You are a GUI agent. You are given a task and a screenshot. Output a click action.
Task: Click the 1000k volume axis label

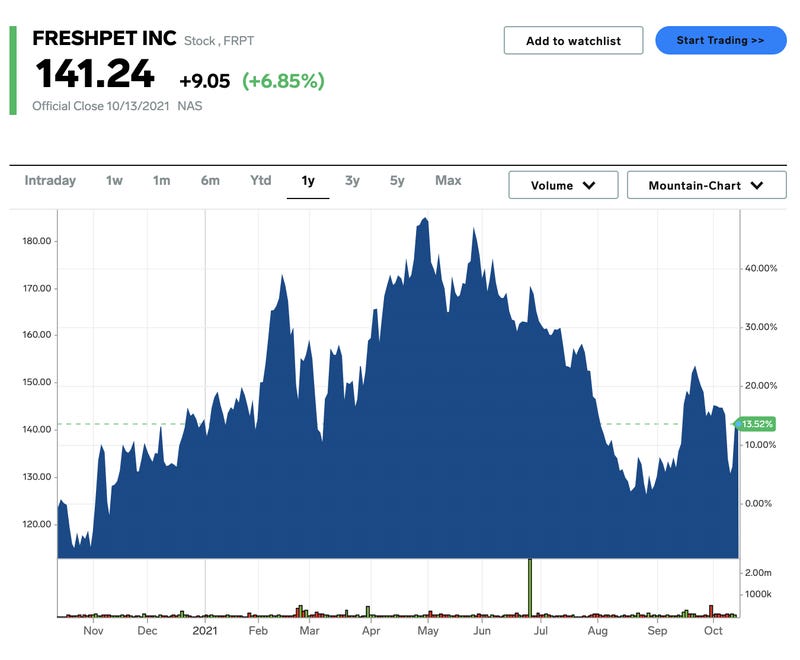[758, 594]
